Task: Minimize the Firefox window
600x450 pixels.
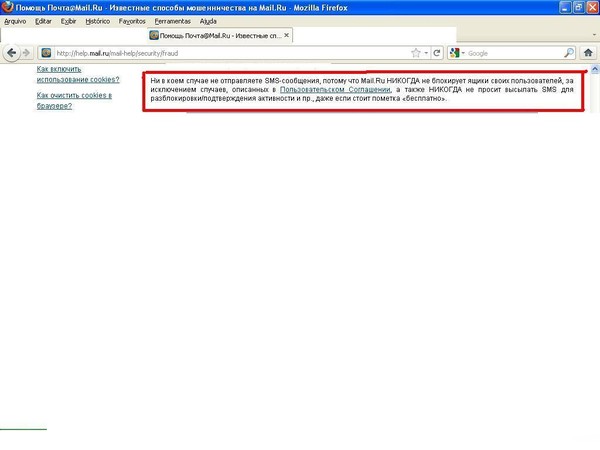Action: [x=565, y=7]
